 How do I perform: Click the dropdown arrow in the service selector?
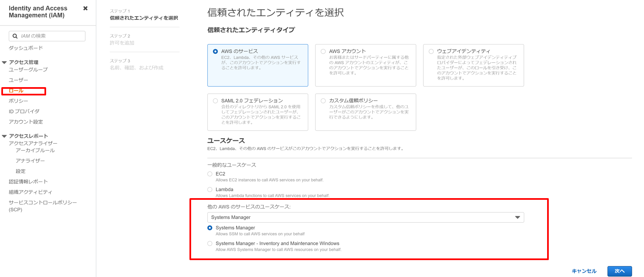pos(517,217)
